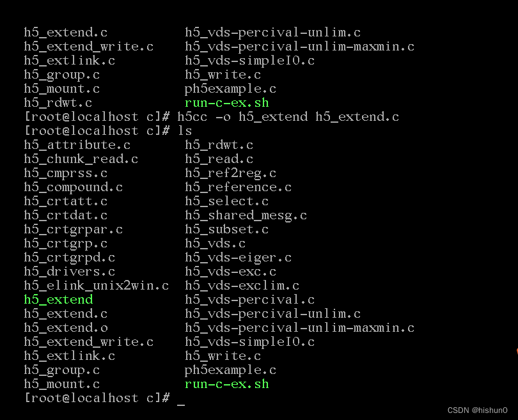Screen dimensions: 518x420
Task: Click the h5_extend.o object file entry
Action: 66,327
